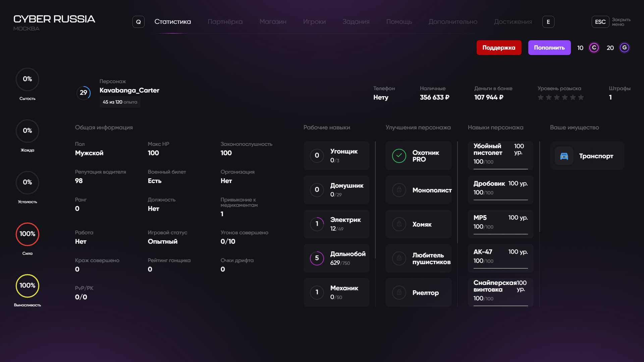Click the lock icon beside Монополист
This screenshot has width=644, height=362.
click(399, 190)
